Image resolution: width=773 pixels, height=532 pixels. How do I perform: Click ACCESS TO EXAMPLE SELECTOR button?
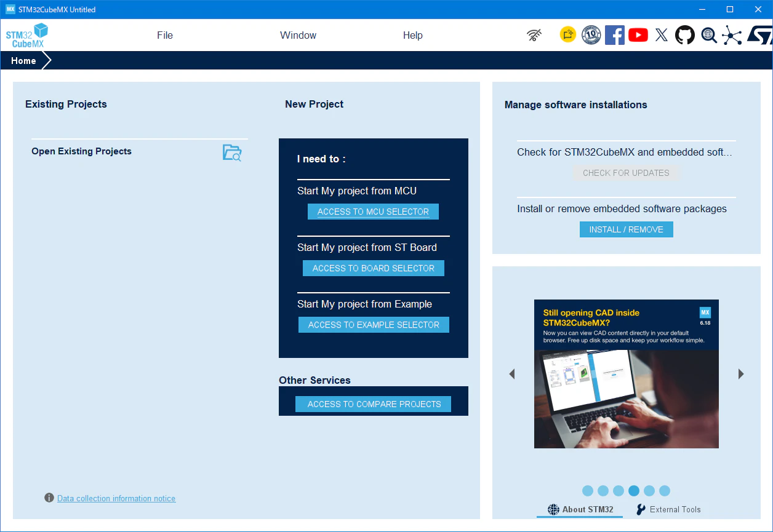374,325
